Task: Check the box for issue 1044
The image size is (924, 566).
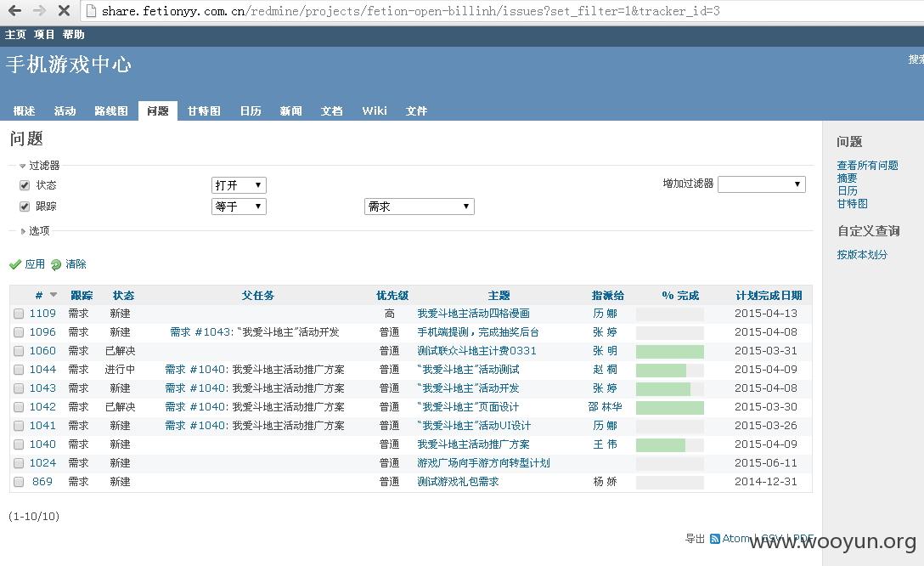Action: 19,370
